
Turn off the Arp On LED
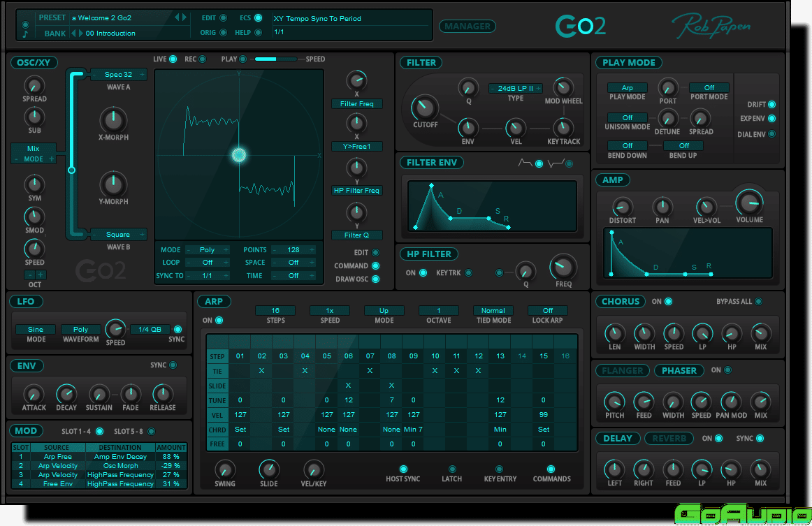pos(219,321)
